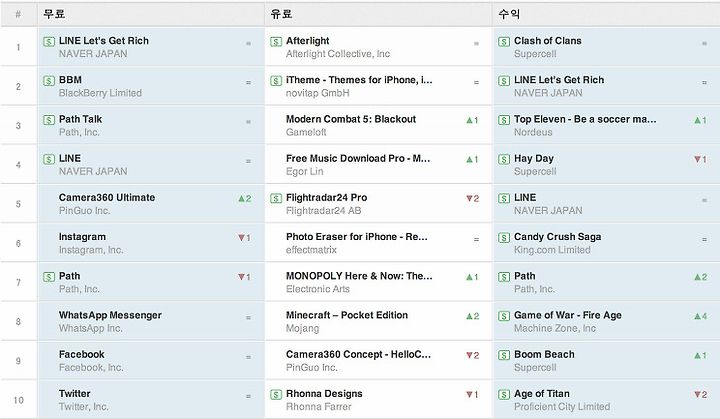Click publisher Egor Lin

[x=304, y=171]
